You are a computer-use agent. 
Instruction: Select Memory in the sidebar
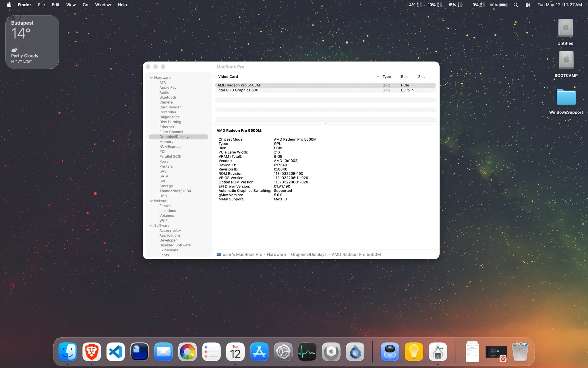(166, 142)
